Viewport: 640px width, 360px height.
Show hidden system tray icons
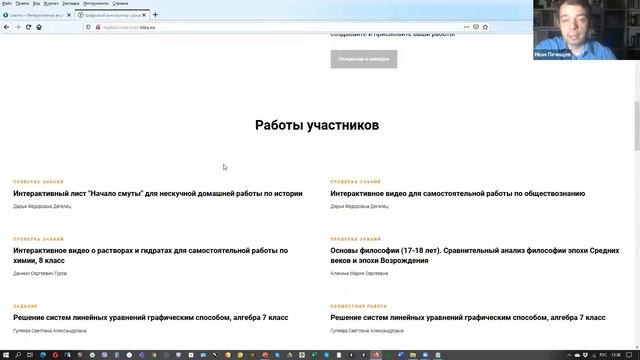[569, 355]
